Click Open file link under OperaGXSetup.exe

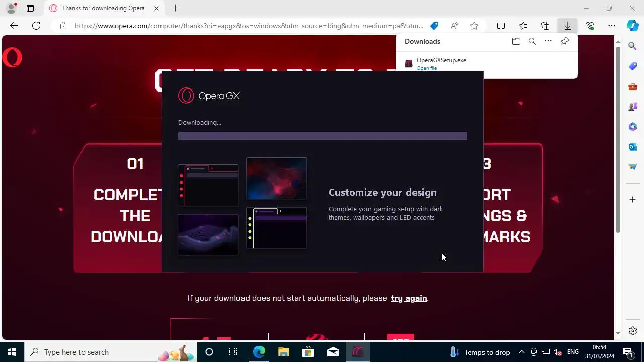(x=427, y=68)
